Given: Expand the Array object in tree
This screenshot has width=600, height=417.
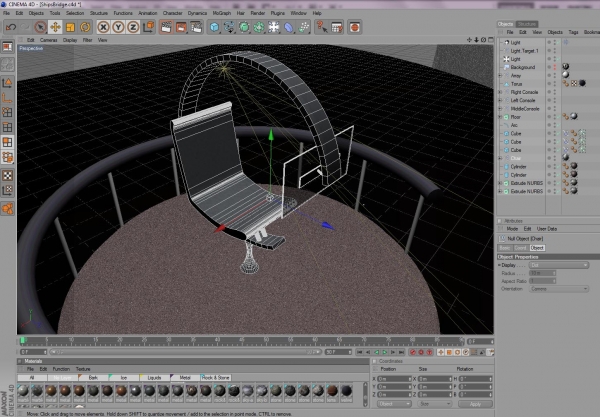Looking at the screenshot, I should (x=500, y=76).
